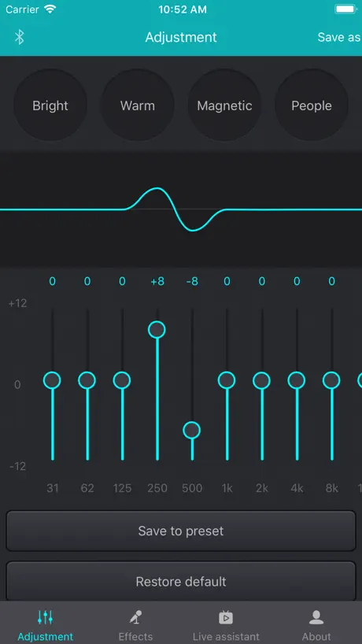Click the 2k frequency label
Viewport: 362px width, 644px height.
click(262, 488)
